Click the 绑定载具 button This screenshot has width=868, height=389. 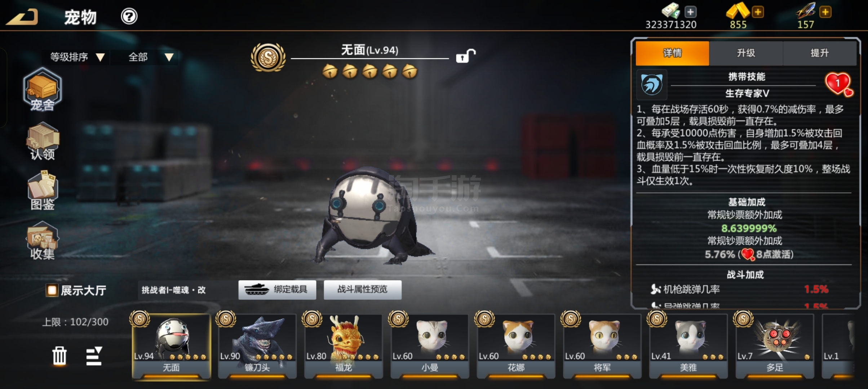277,290
